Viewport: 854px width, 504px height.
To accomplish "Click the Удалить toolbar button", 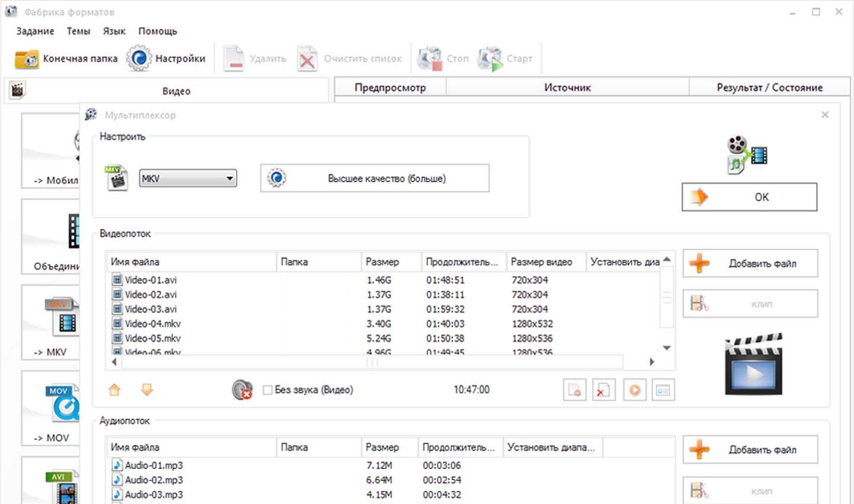I will (254, 59).
